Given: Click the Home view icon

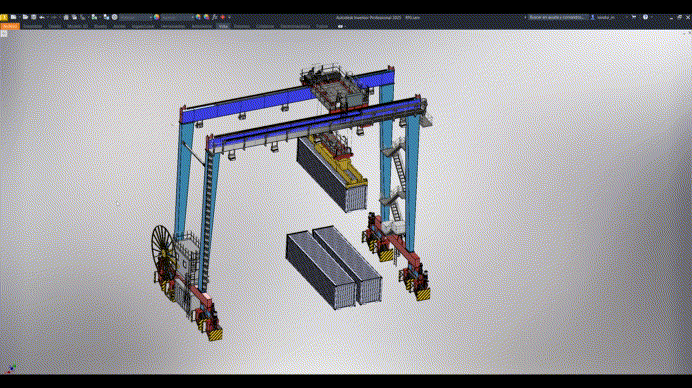Looking at the screenshot, I should (66, 17).
